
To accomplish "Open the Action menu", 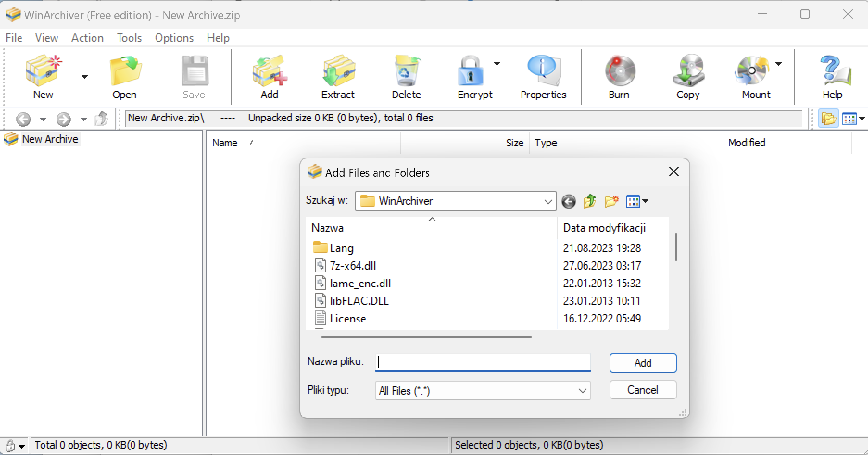I will [x=87, y=38].
